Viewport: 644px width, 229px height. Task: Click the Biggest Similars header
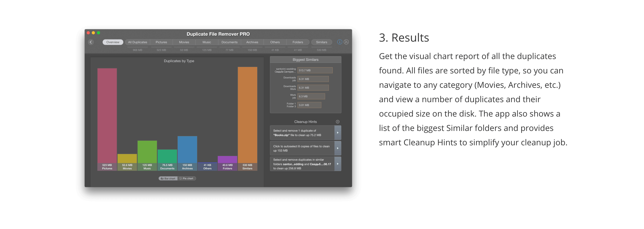[305, 60]
